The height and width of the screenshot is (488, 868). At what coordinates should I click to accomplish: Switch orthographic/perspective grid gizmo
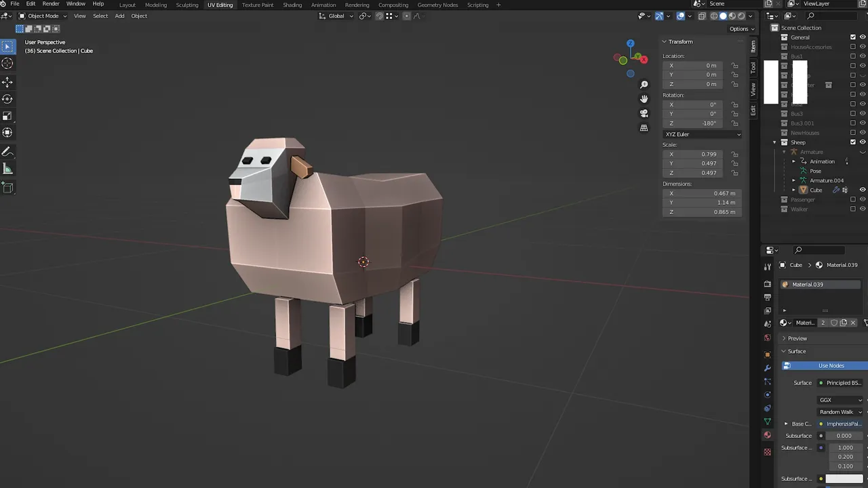(644, 127)
